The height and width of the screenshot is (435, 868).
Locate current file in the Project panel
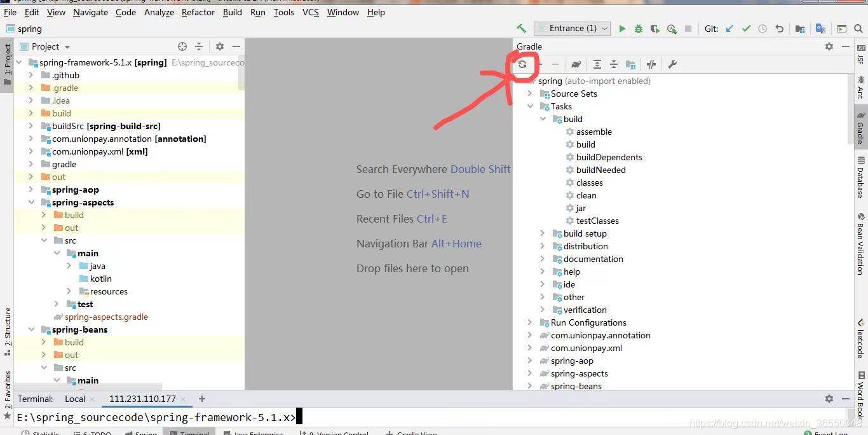coord(182,46)
